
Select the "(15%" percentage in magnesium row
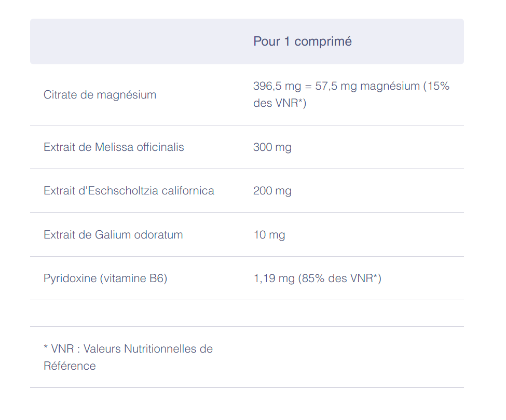(x=436, y=86)
